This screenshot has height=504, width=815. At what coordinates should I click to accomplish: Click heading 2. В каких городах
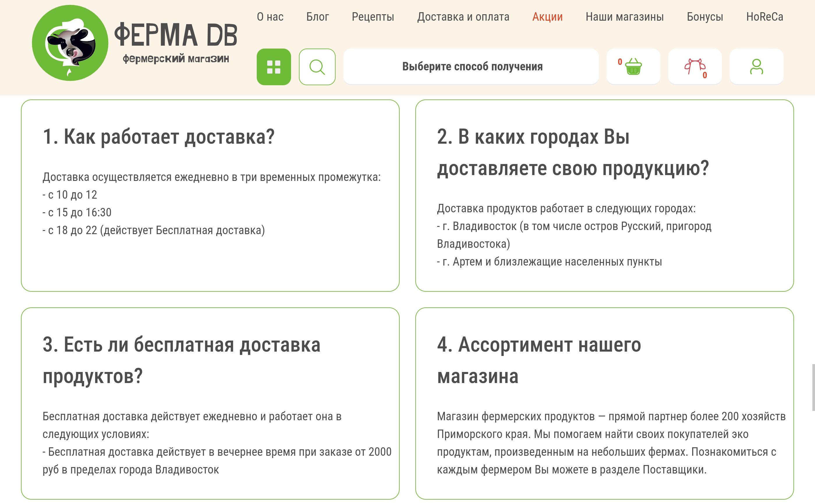[x=573, y=152]
